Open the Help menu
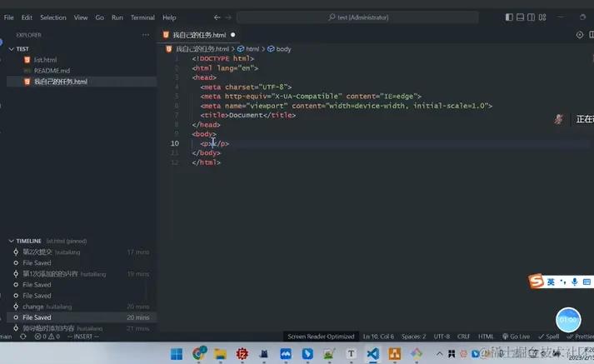The width and height of the screenshot is (594, 364). (x=169, y=17)
